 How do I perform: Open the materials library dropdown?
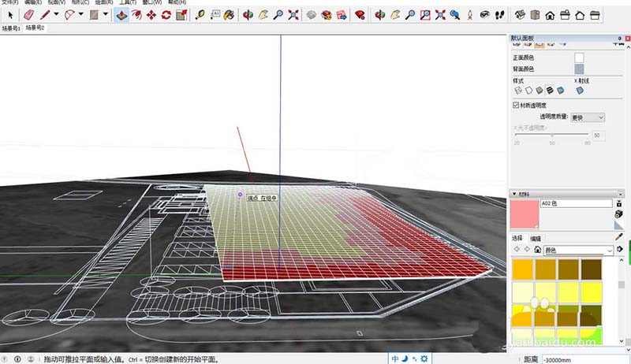click(578, 251)
